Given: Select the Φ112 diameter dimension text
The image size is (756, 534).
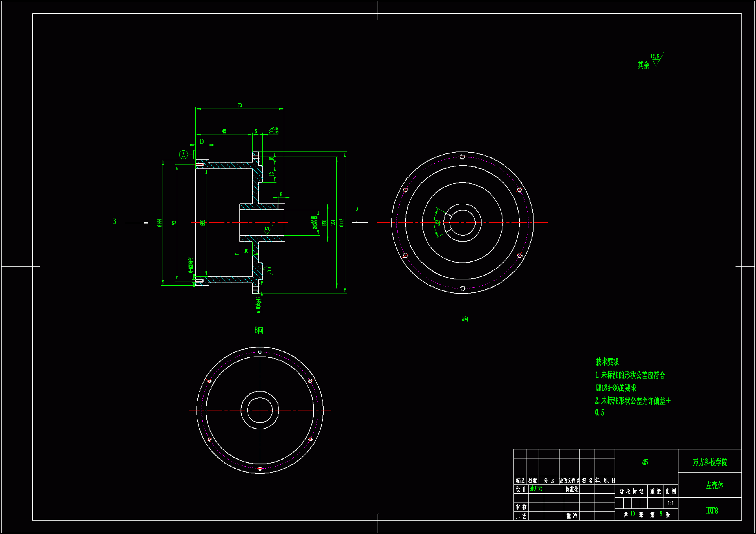Looking at the screenshot, I should (342, 222).
